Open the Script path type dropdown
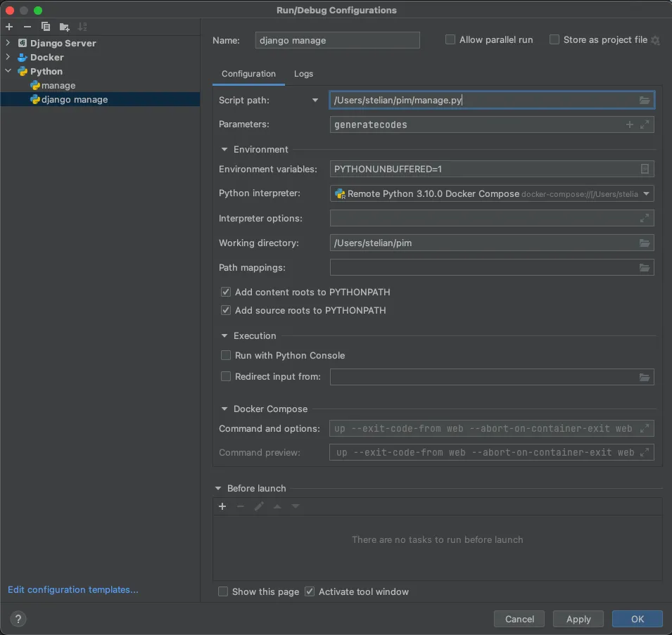Viewport: 672px width, 635px height. coord(315,100)
